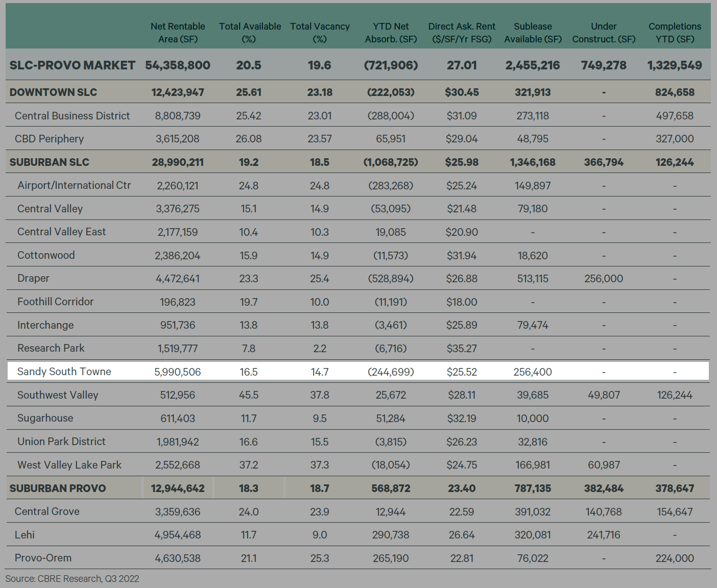Click the highlighted Sandy South Towne row label
The image size is (717, 588).
(64, 372)
